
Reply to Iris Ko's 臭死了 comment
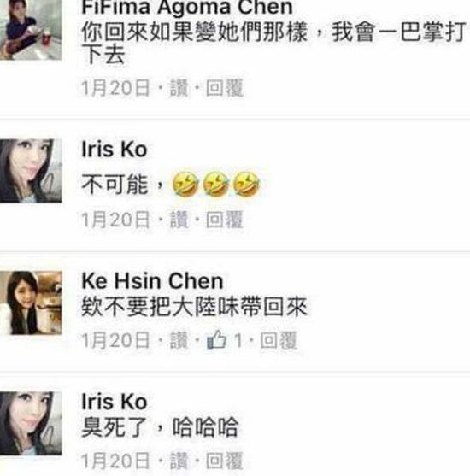(225, 461)
